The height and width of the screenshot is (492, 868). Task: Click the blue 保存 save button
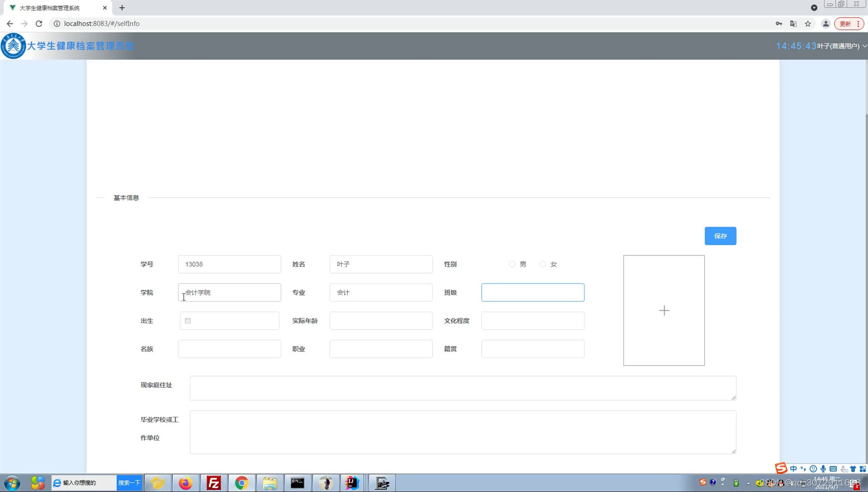pos(720,236)
